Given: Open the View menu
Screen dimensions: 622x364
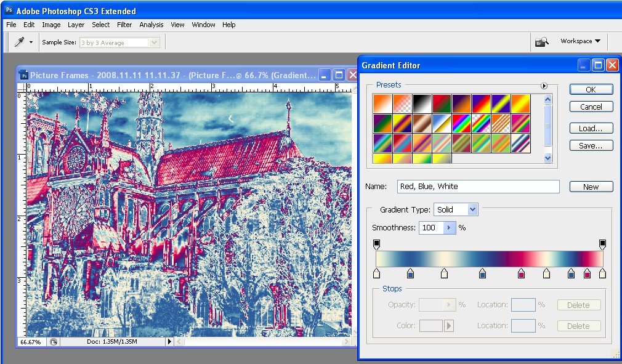Looking at the screenshot, I should point(177,25).
